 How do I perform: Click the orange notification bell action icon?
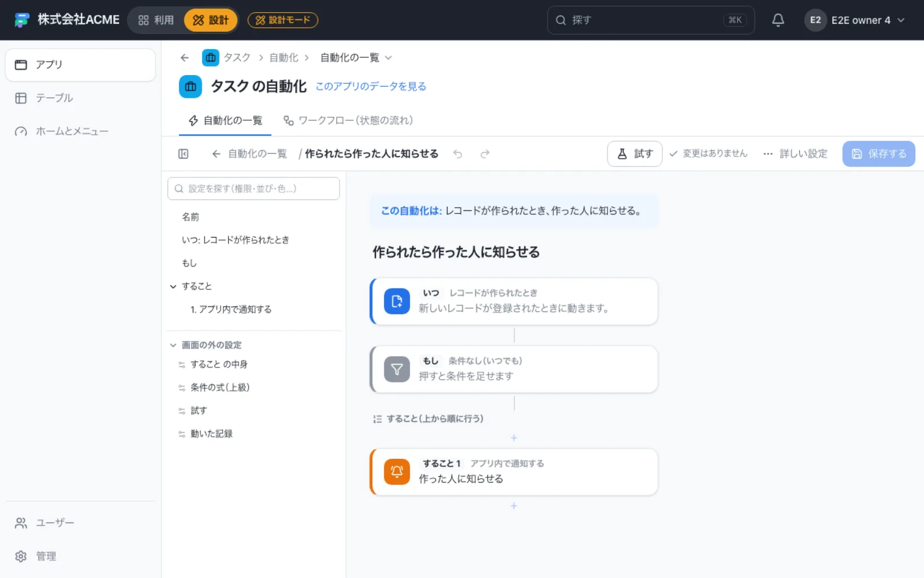397,472
